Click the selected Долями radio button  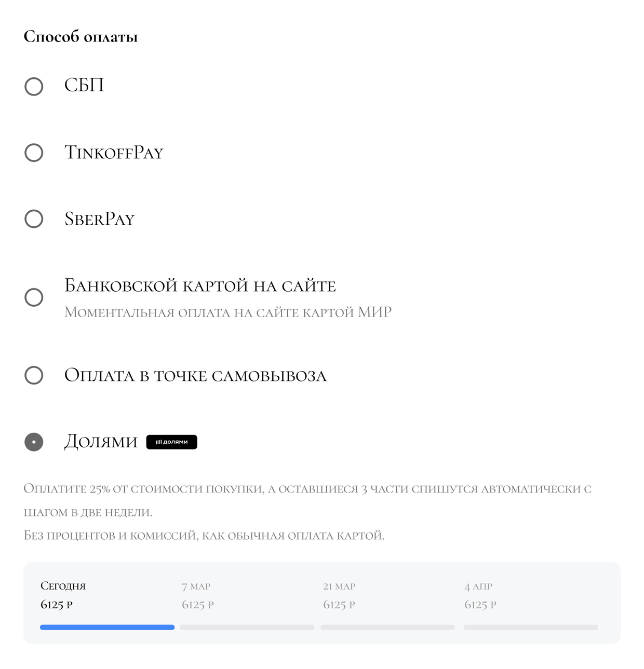click(x=34, y=442)
